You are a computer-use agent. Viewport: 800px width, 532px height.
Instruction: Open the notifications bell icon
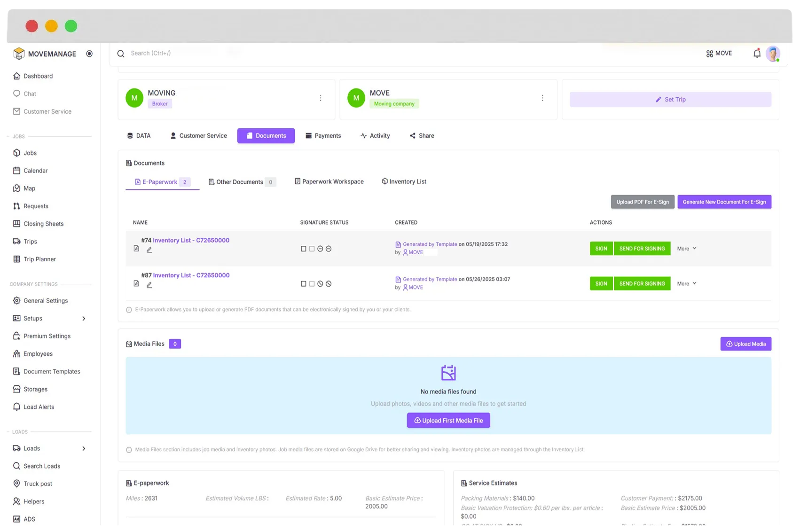(757, 53)
